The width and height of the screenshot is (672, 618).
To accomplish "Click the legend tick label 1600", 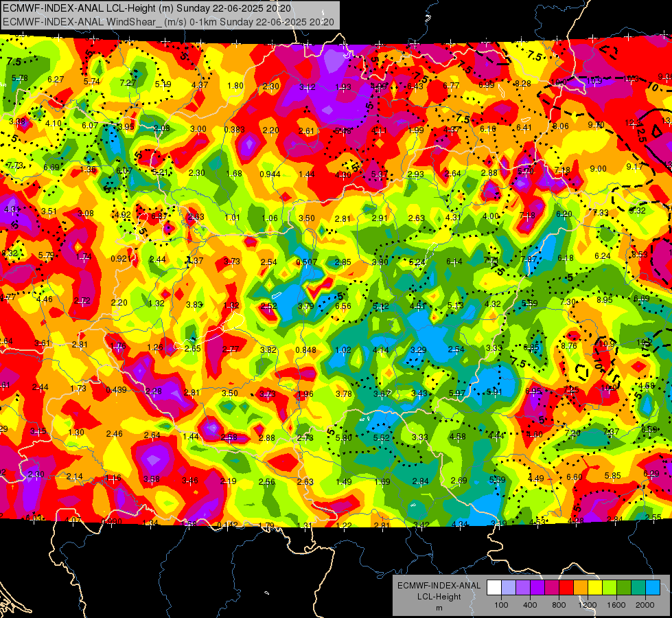I will 616,605.
